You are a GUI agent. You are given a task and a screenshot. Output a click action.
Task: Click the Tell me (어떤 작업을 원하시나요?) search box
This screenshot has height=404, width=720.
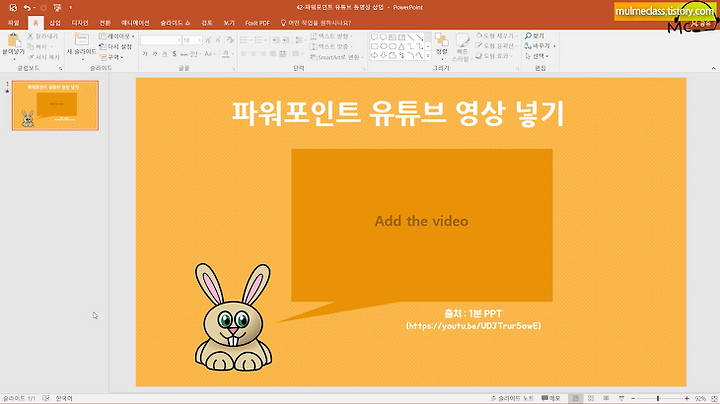tap(316, 23)
